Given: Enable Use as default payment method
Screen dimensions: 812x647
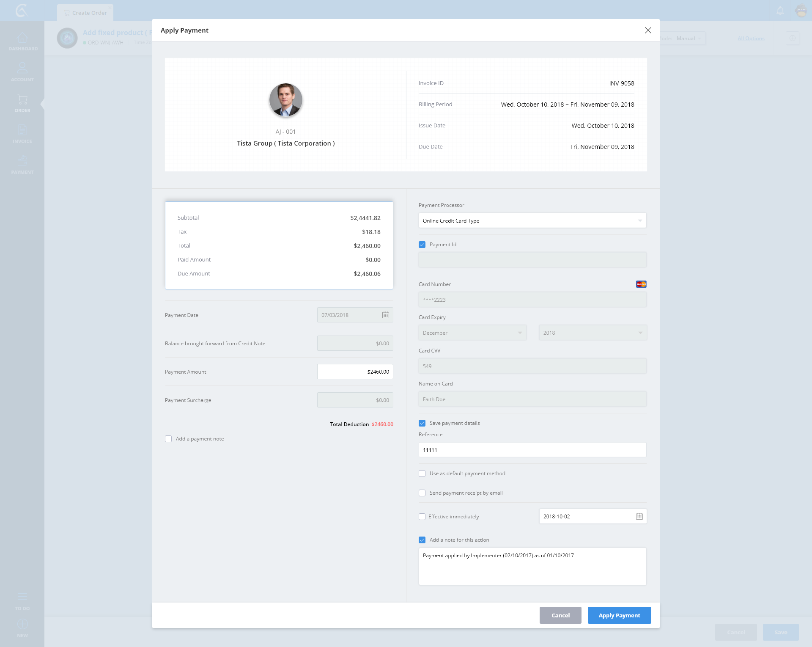Looking at the screenshot, I should coord(422,474).
